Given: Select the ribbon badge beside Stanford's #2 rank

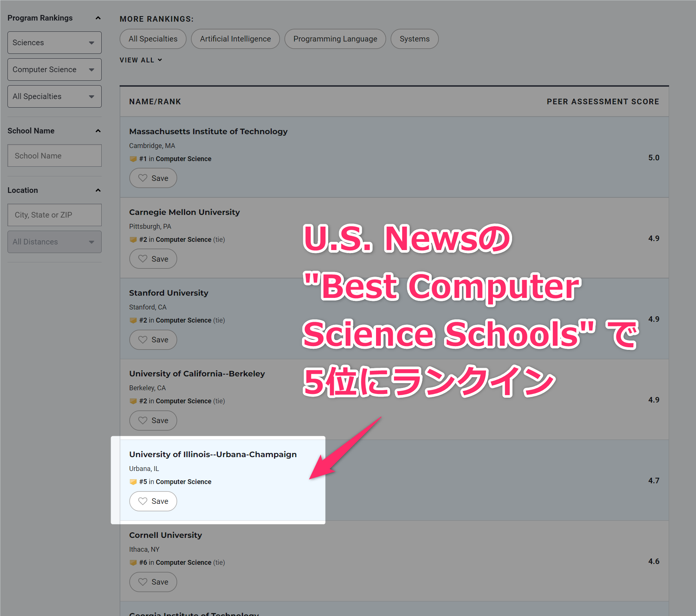Looking at the screenshot, I should [133, 320].
